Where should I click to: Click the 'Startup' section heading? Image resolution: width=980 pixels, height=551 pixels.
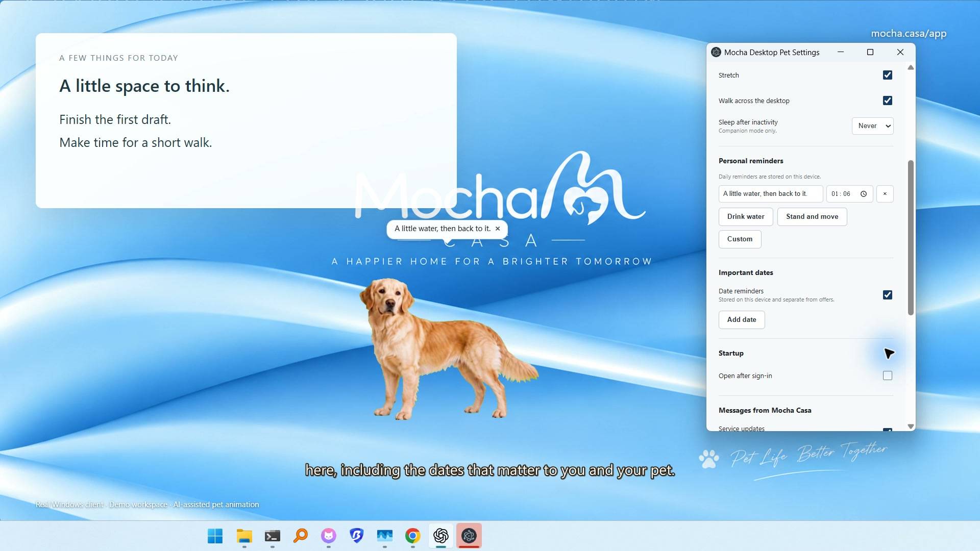731,353
